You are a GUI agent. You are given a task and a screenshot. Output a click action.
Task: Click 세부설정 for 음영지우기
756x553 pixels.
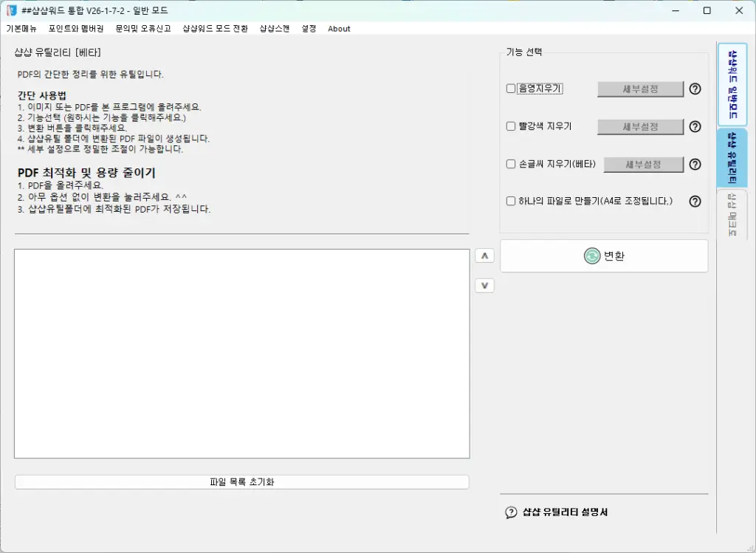(640, 89)
